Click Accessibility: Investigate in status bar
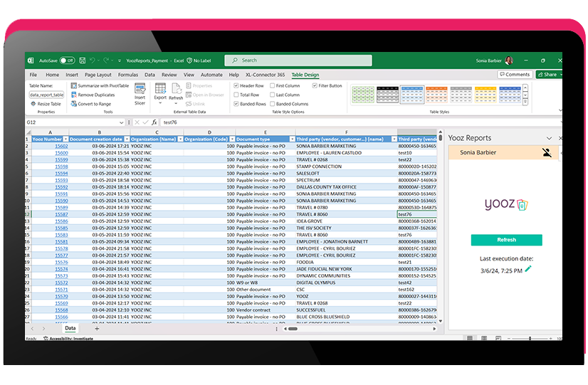The width and height of the screenshot is (588, 385). 68,339
